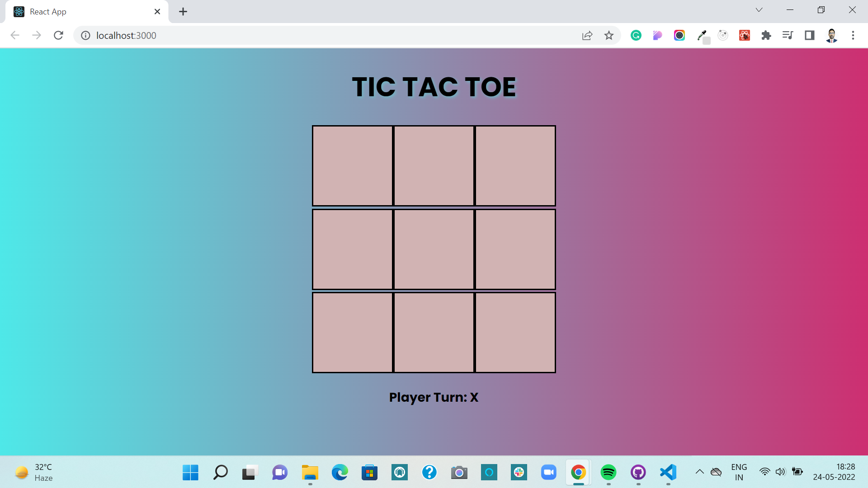Image resolution: width=868 pixels, height=488 pixels.
Task: View site information via the info icon
Action: 85,35
